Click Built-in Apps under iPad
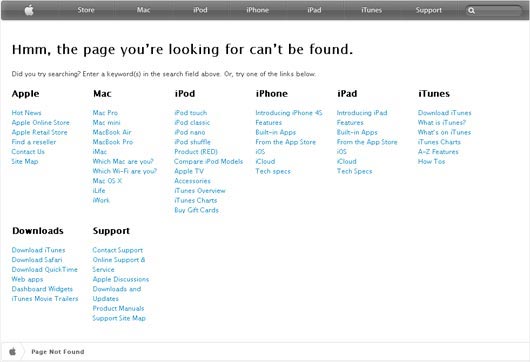 (x=357, y=132)
